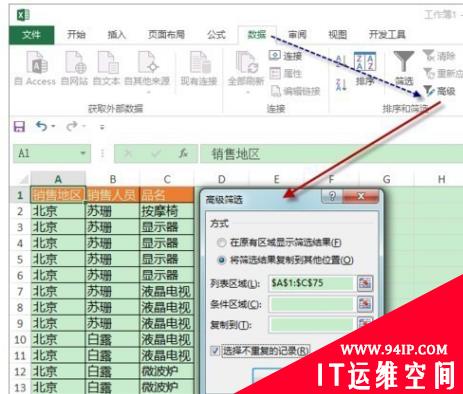Image resolution: width=463 pixels, height=394 pixels.
Task: Click Edit Links (编辑链接) button
Action: point(295,91)
